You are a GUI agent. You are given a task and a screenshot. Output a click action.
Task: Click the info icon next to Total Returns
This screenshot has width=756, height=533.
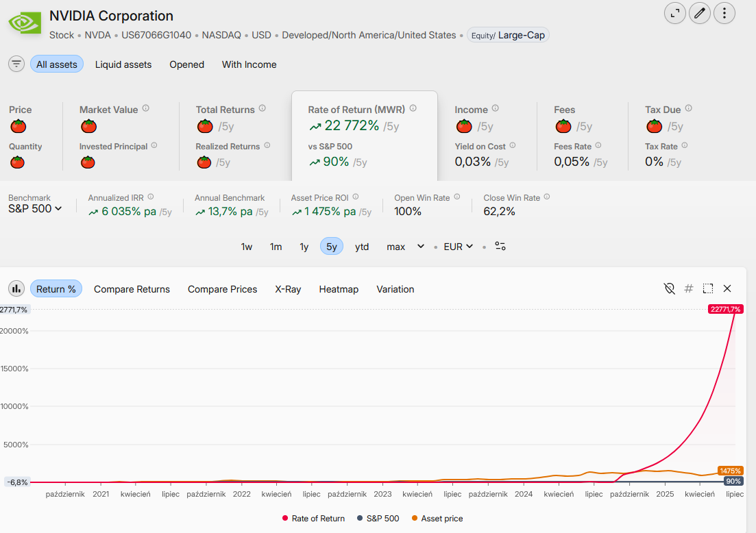point(263,108)
